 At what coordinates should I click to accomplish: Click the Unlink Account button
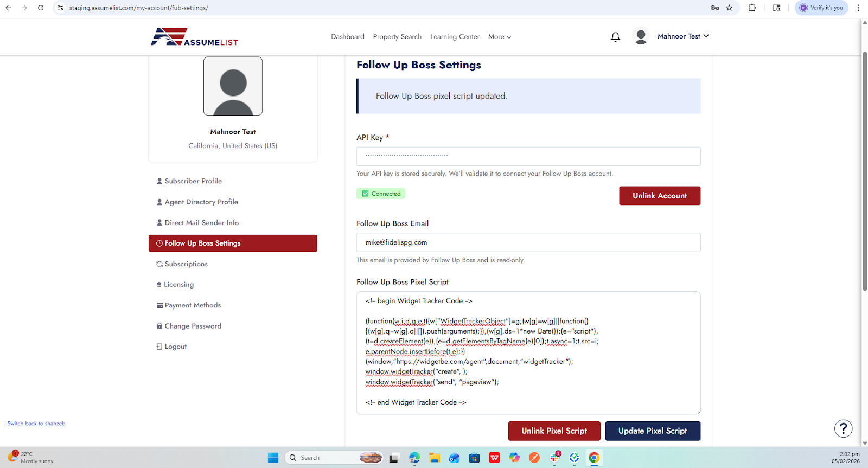(x=660, y=196)
